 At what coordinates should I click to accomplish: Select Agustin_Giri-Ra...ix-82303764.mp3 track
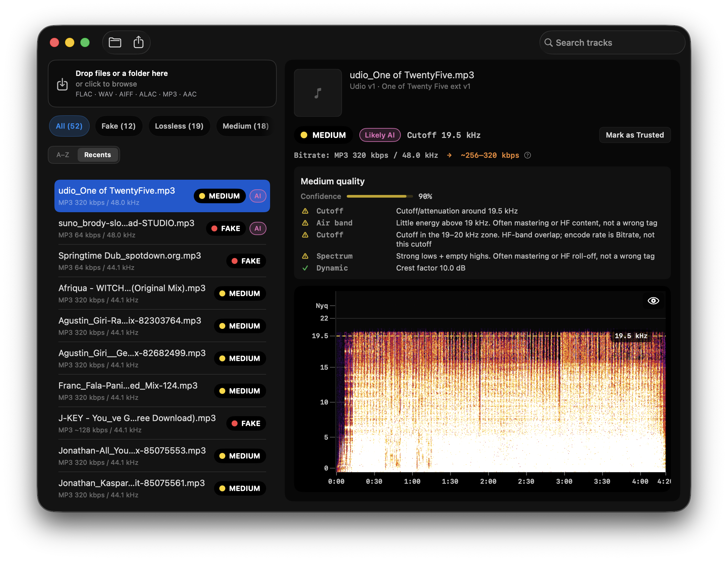pyautogui.click(x=162, y=326)
